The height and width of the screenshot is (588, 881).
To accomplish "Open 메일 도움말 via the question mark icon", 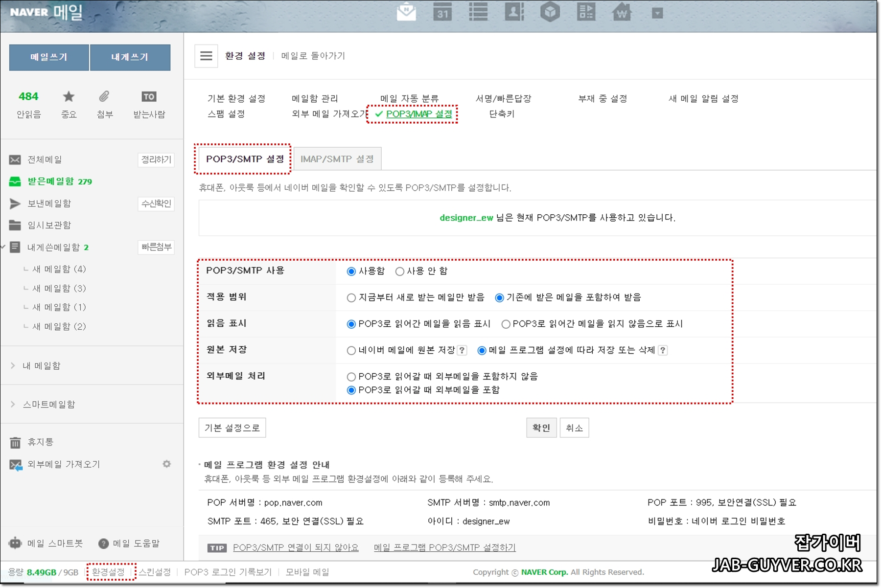I will point(104,543).
